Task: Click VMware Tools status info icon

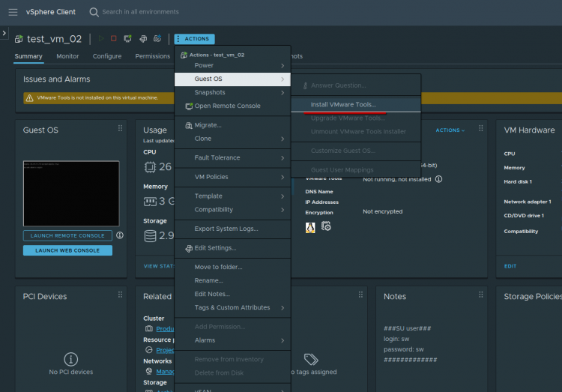Action: [438, 179]
